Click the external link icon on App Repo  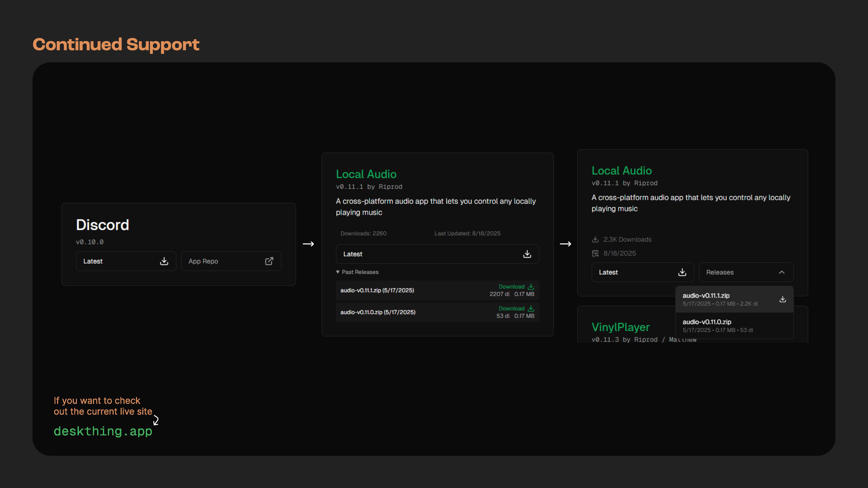click(x=269, y=261)
